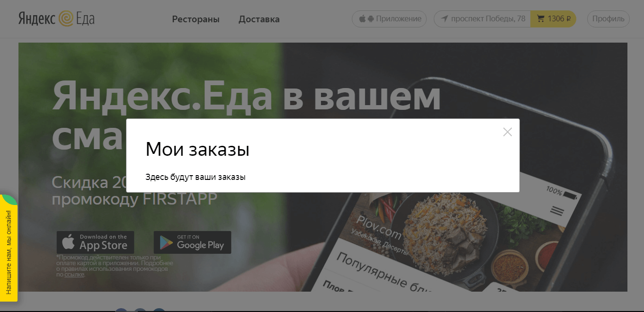
Task: Open the Рестораны section
Action: [196, 19]
